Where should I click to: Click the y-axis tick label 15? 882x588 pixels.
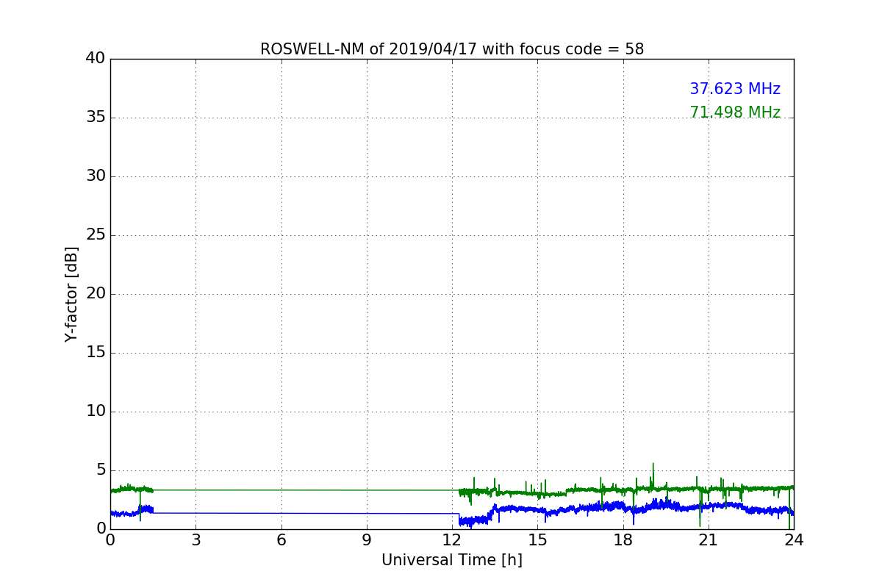point(96,353)
